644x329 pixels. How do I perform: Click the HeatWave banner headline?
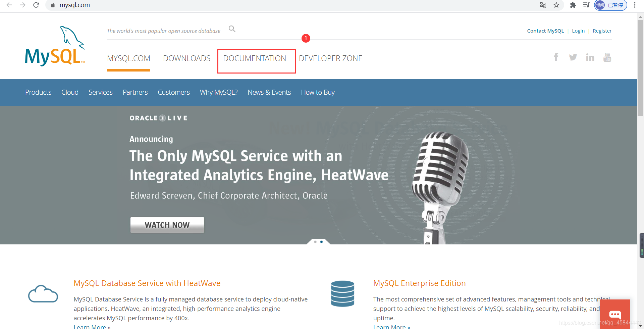(x=259, y=166)
